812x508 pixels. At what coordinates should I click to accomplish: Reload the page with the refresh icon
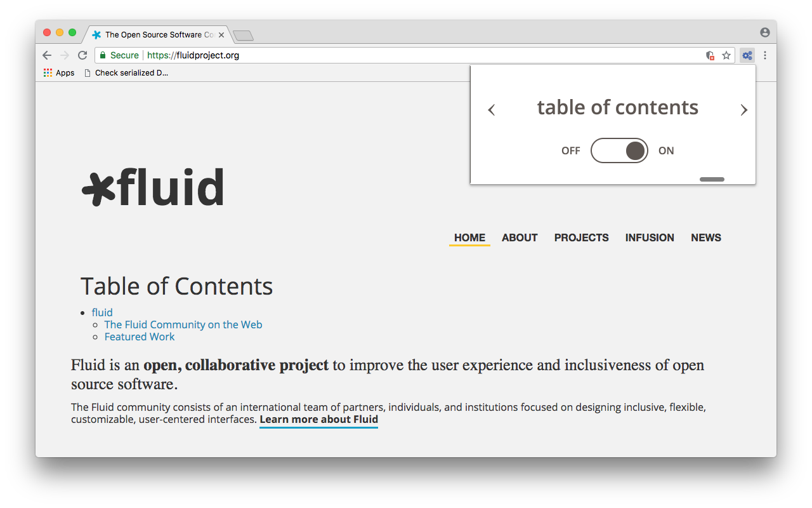tap(82, 55)
